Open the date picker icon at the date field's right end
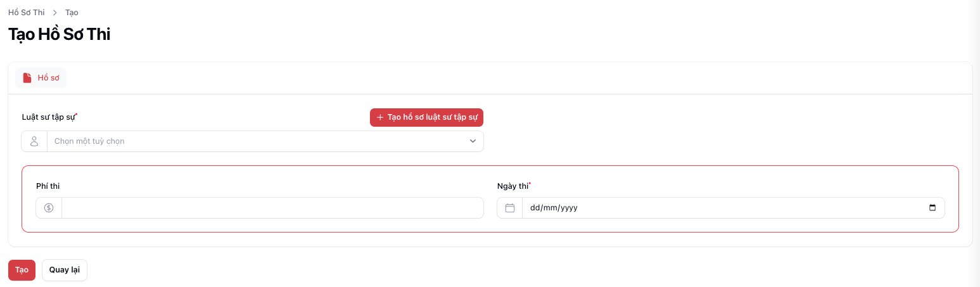This screenshot has width=980, height=287. (x=932, y=208)
